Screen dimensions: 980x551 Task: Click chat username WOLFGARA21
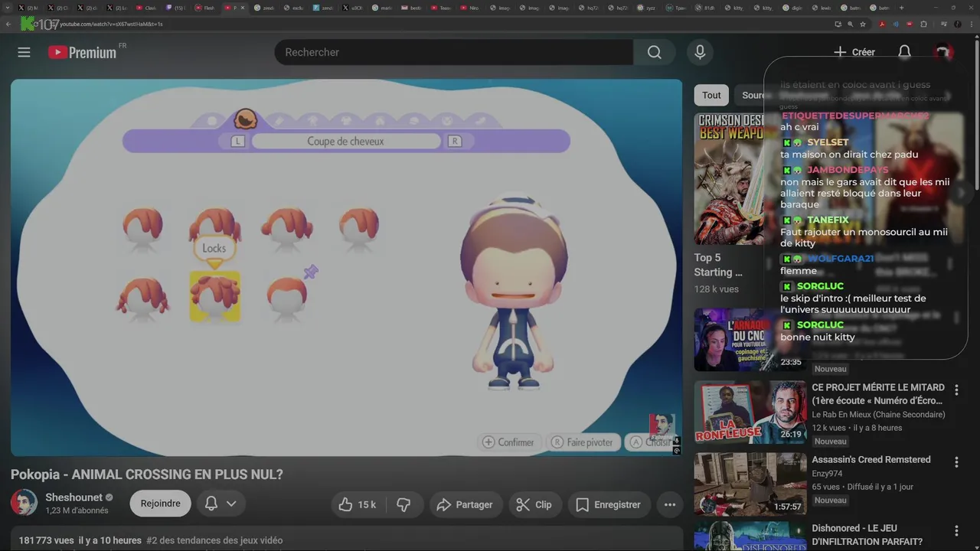(841, 259)
